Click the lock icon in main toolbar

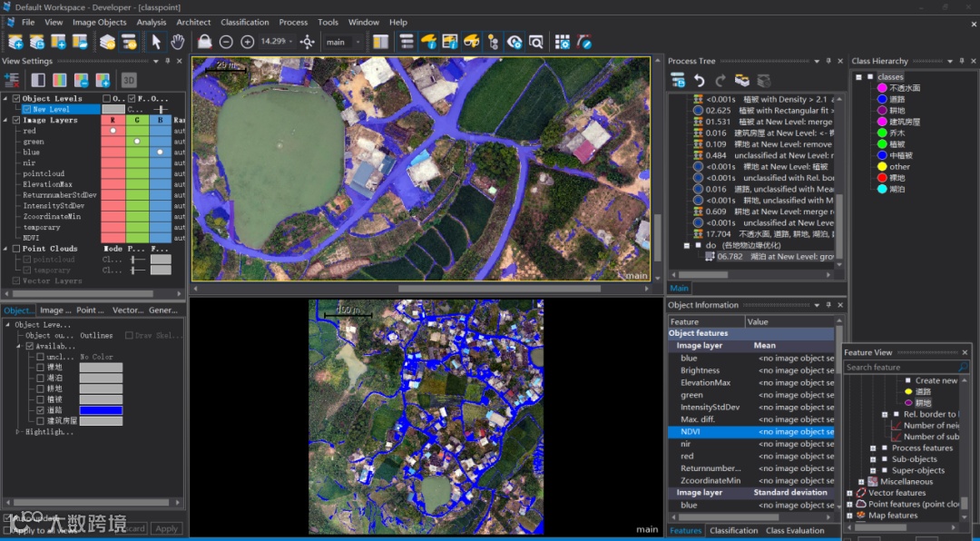[x=204, y=42]
